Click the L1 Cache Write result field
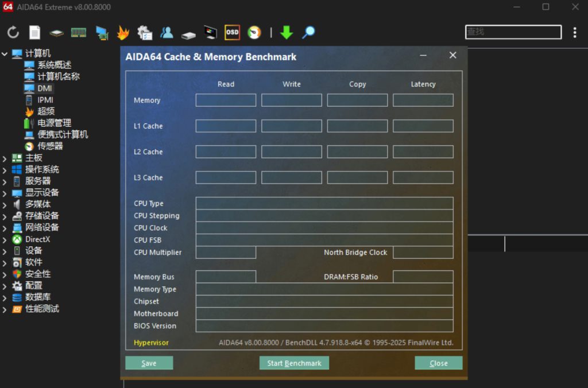The image size is (588, 388). pos(291,126)
